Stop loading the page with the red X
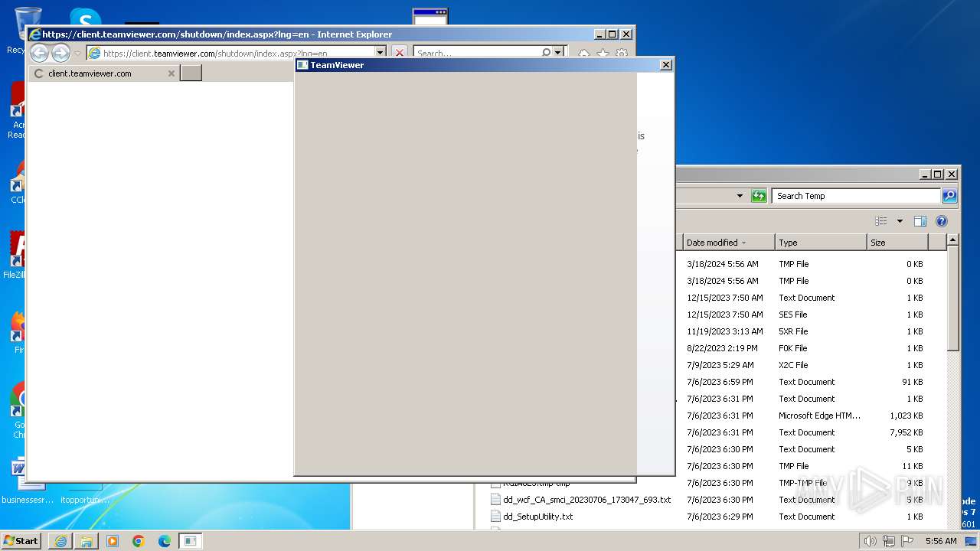 pyautogui.click(x=399, y=53)
